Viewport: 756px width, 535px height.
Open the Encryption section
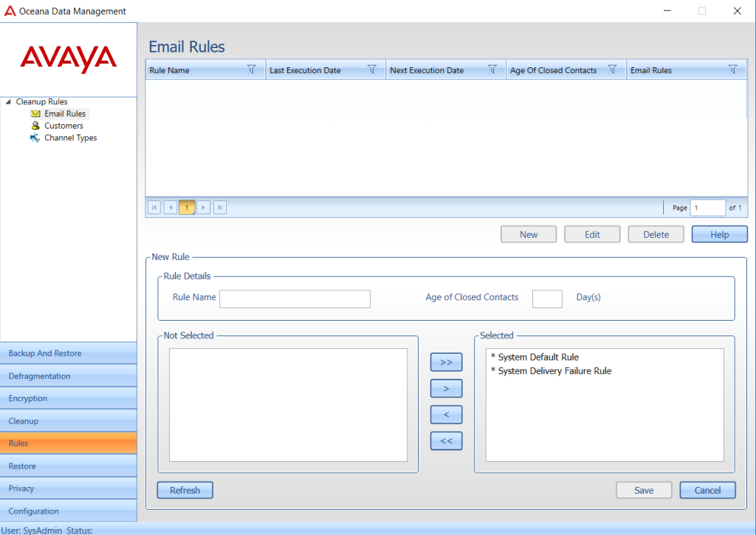point(69,398)
